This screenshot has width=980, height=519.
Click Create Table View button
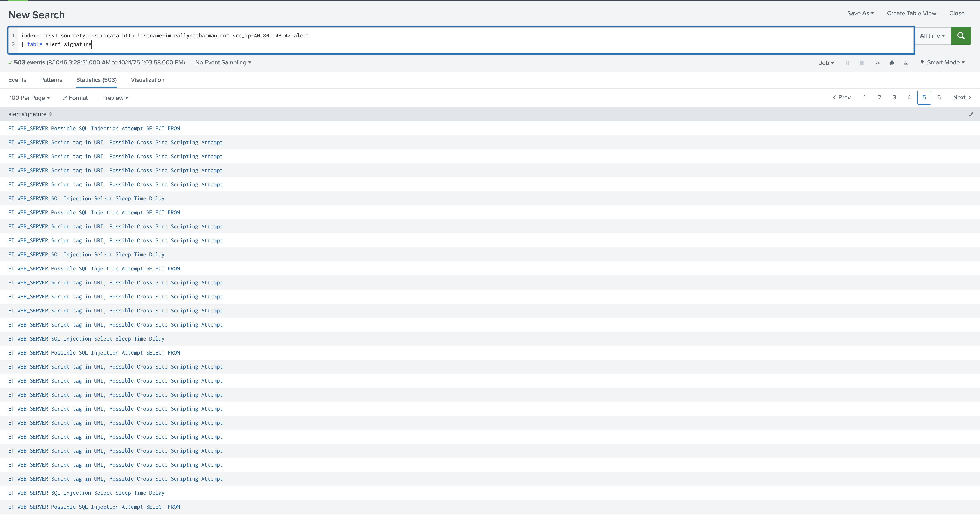pos(911,13)
